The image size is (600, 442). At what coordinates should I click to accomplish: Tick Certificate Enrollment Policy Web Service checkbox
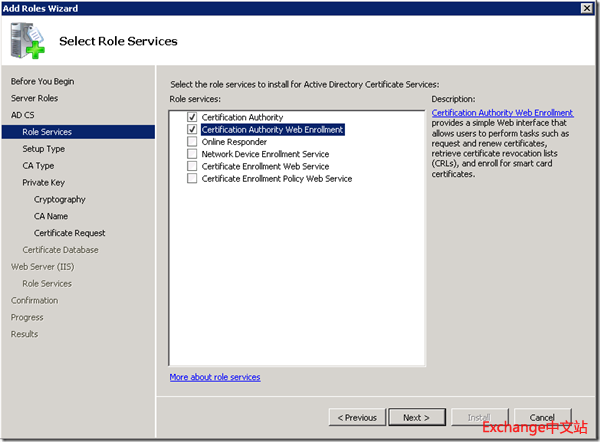[x=192, y=178]
